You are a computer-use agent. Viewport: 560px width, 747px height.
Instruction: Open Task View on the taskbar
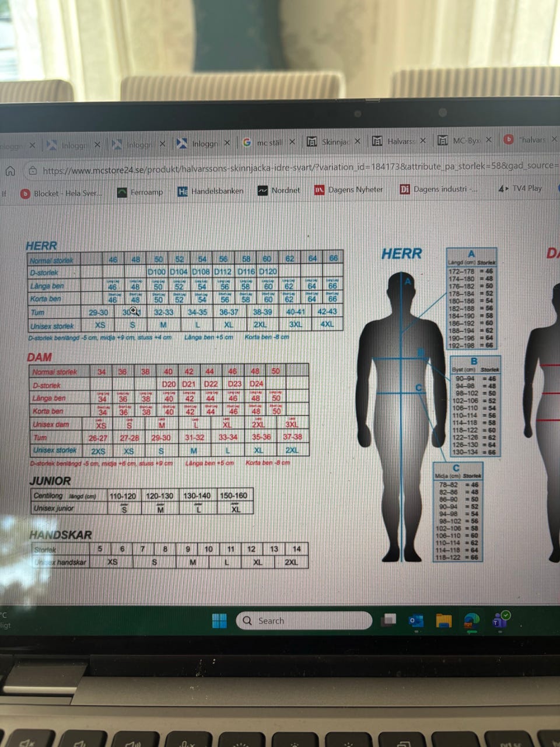click(x=388, y=620)
